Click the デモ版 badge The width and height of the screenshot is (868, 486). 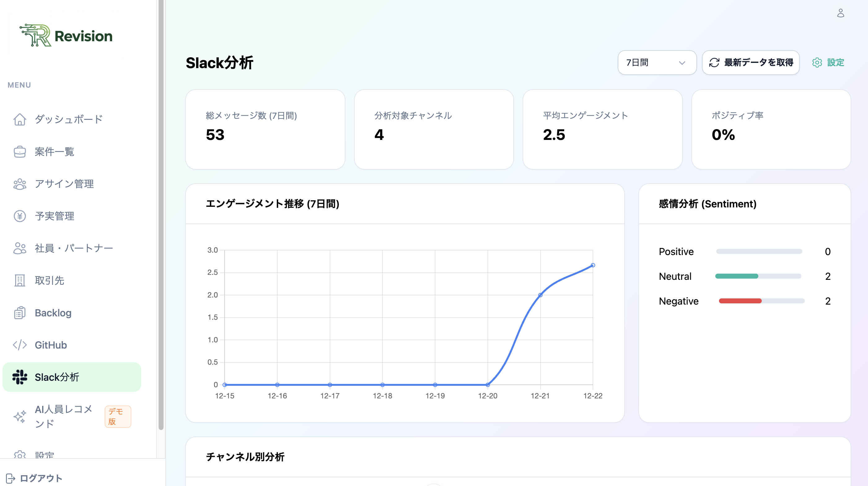[x=118, y=416]
